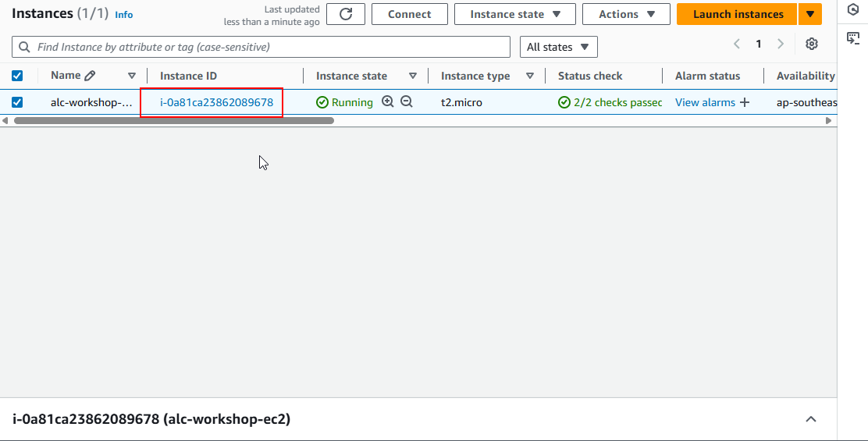The image size is (868, 441).
Task: Click the zoom-out magnifier next to Running
Action: (x=407, y=102)
